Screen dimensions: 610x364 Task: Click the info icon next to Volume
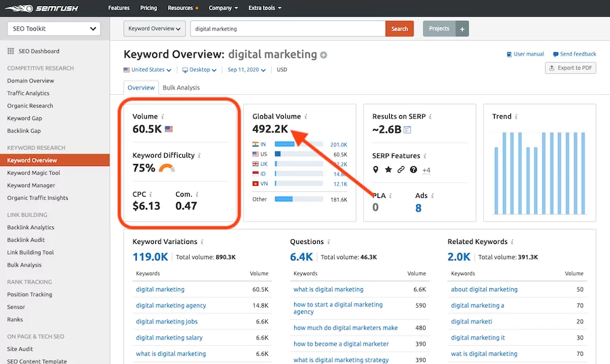point(163,117)
